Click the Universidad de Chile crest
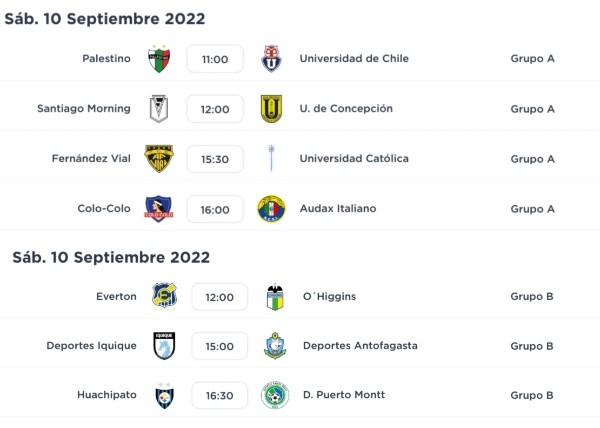 point(271,59)
